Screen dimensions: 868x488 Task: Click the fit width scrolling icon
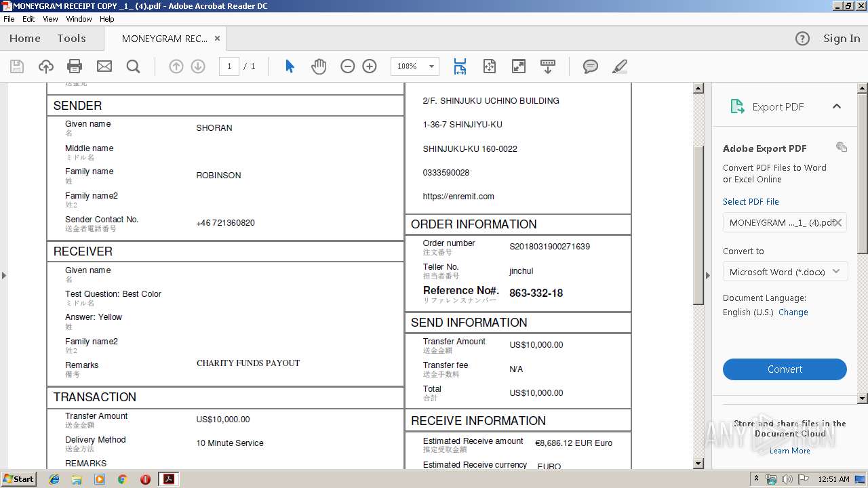(460, 66)
